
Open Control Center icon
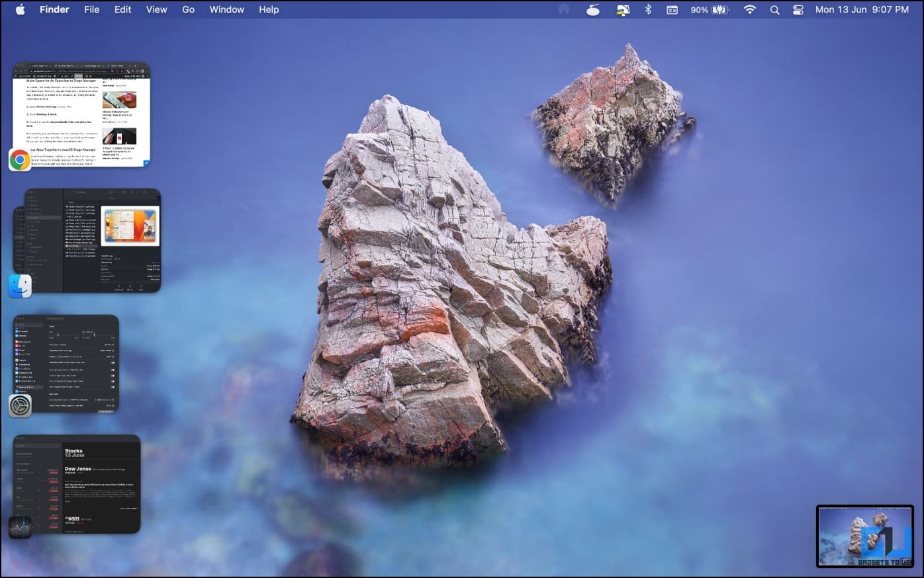pos(798,9)
